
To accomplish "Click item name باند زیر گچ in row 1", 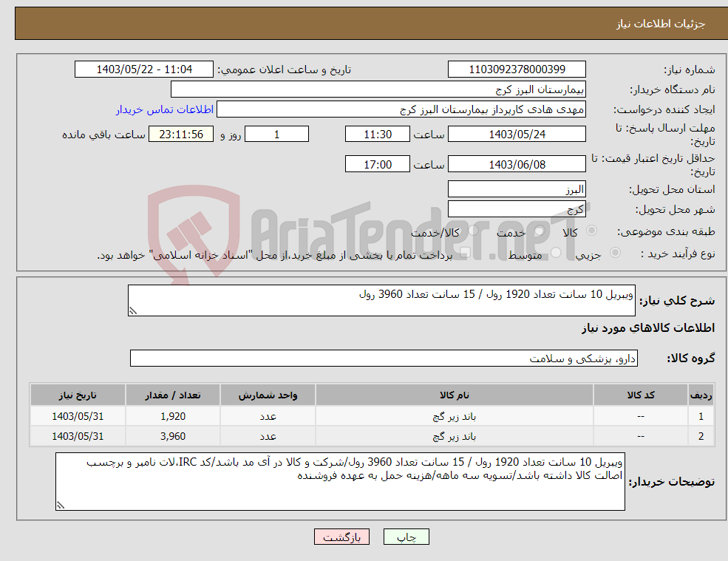I will tap(455, 416).
